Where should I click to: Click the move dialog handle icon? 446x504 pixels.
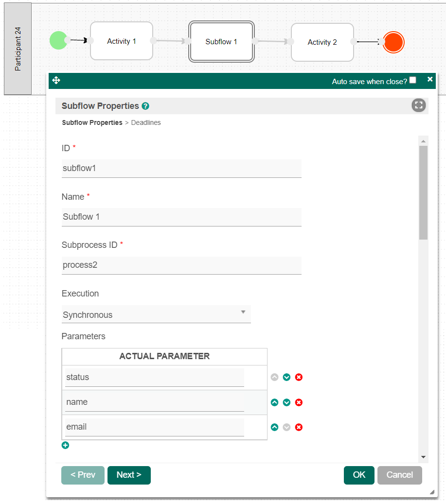[56, 81]
